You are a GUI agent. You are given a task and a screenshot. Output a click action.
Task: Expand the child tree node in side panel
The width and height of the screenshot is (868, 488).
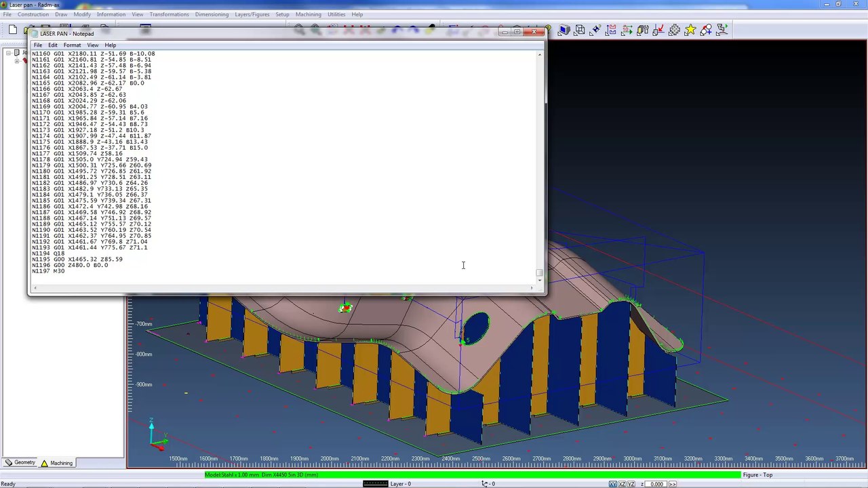(17, 61)
